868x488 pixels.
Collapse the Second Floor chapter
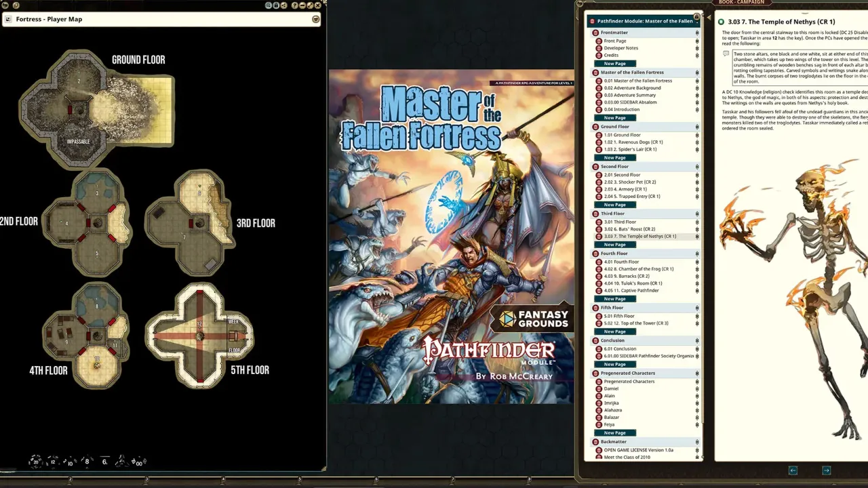645,167
